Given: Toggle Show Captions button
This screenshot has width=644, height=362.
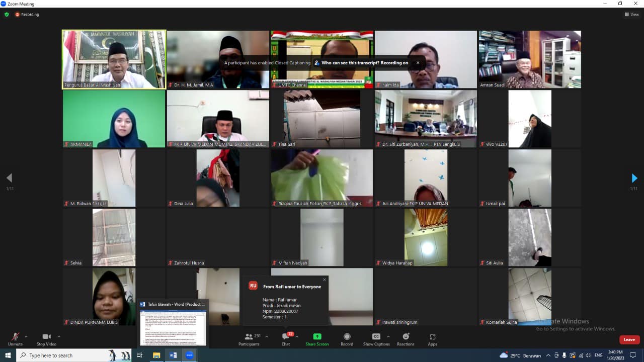Looking at the screenshot, I should (x=376, y=337).
